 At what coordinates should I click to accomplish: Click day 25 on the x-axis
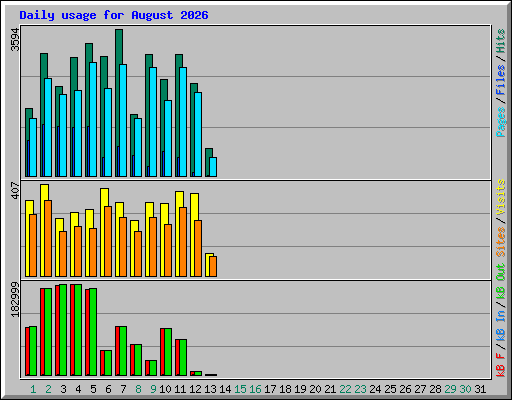click(390, 389)
